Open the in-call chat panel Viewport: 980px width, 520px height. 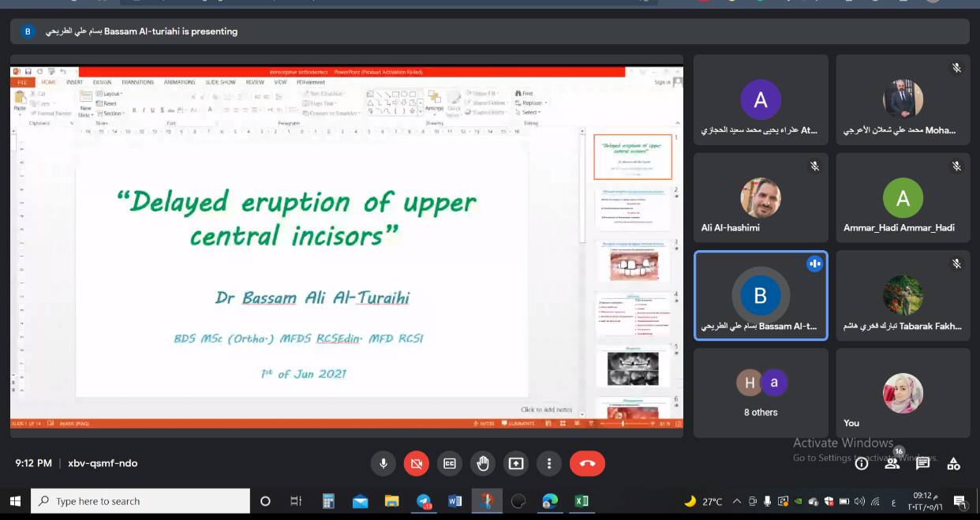point(922,464)
